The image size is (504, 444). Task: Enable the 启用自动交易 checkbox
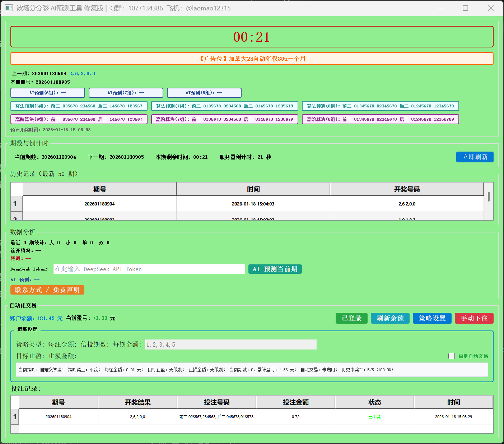(451, 356)
